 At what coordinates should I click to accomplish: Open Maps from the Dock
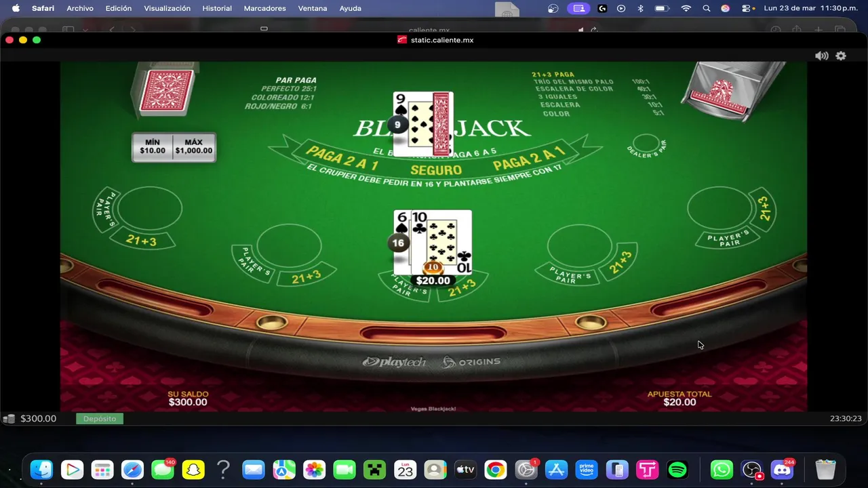[x=284, y=470]
